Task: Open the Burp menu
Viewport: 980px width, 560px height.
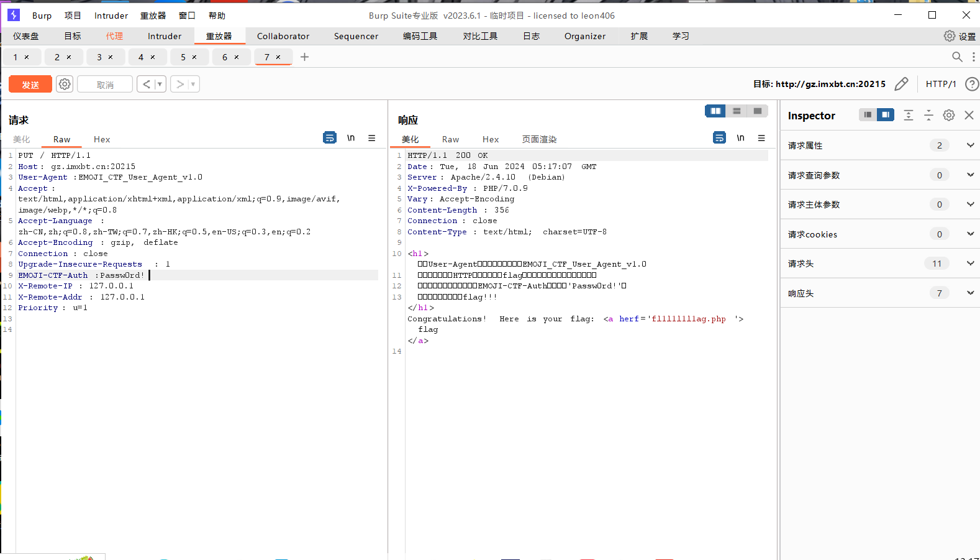Action: (42, 16)
